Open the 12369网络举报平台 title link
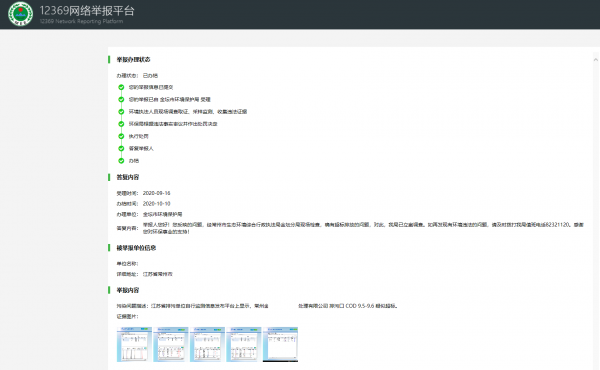 87,11
